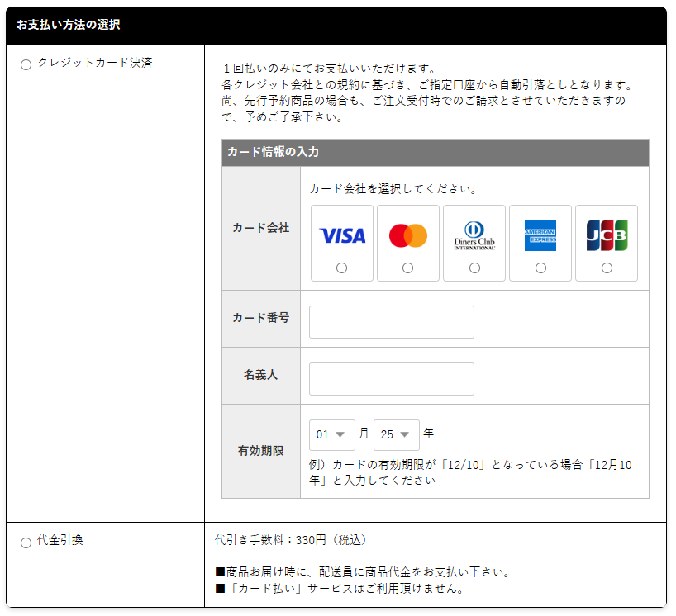Viewport: 676px width, 616px height.
Task: Click the Diners Club International logo
Action: pos(474,236)
